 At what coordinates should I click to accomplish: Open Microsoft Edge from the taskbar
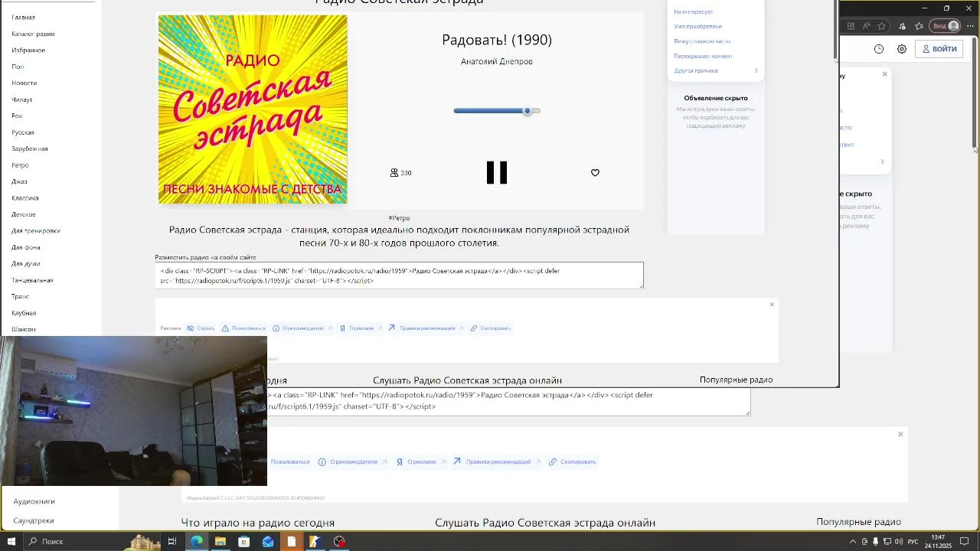point(197,542)
